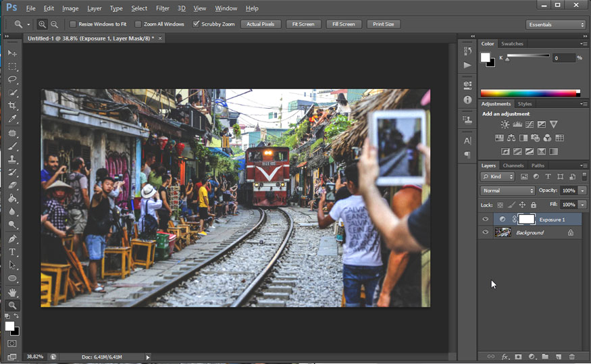Viewport: 591px width, 364px height.
Task: Toggle Quick Mask mode
Action: click(x=12, y=343)
